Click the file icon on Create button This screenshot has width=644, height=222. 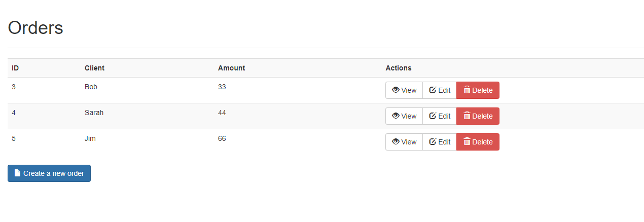pyautogui.click(x=18, y=173)
